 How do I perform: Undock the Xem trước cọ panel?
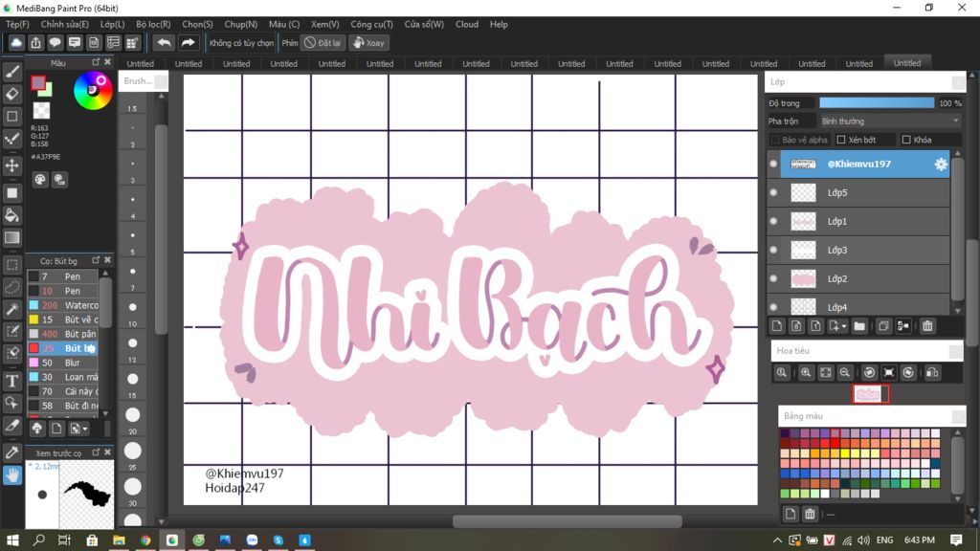click(x=96, y=452)
